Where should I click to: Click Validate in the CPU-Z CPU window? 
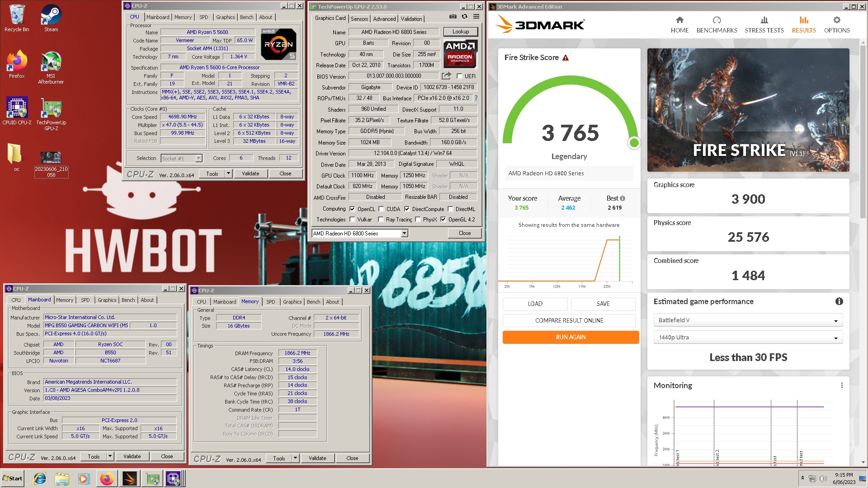point(250,174)
